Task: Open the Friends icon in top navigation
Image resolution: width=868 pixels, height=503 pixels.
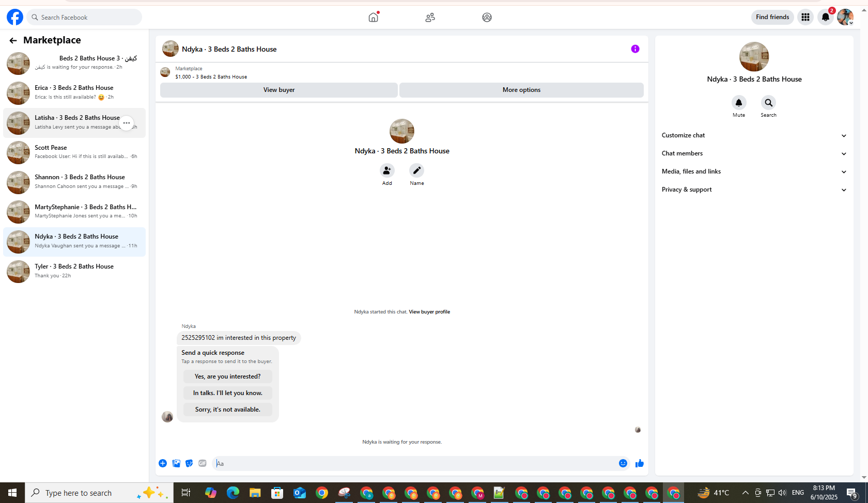Action: [x=430, y=17]
